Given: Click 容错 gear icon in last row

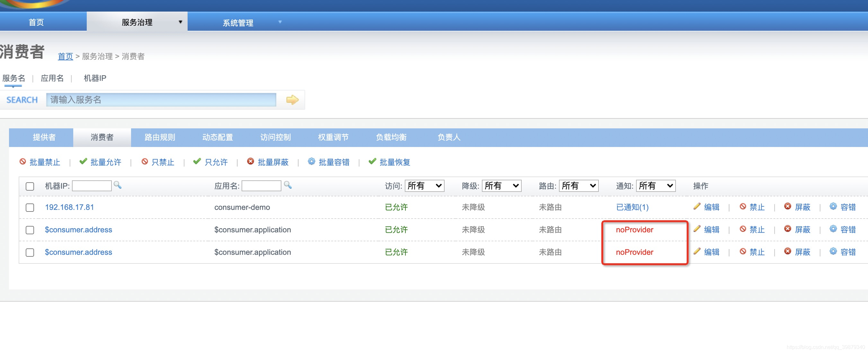Looking at the screenshot, I should 833,251.
